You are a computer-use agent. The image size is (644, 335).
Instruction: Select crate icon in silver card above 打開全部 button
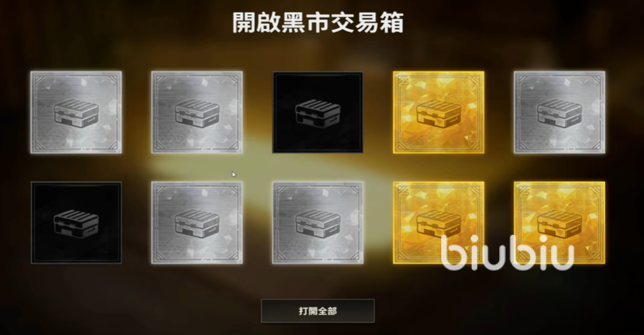pos(318,223)
